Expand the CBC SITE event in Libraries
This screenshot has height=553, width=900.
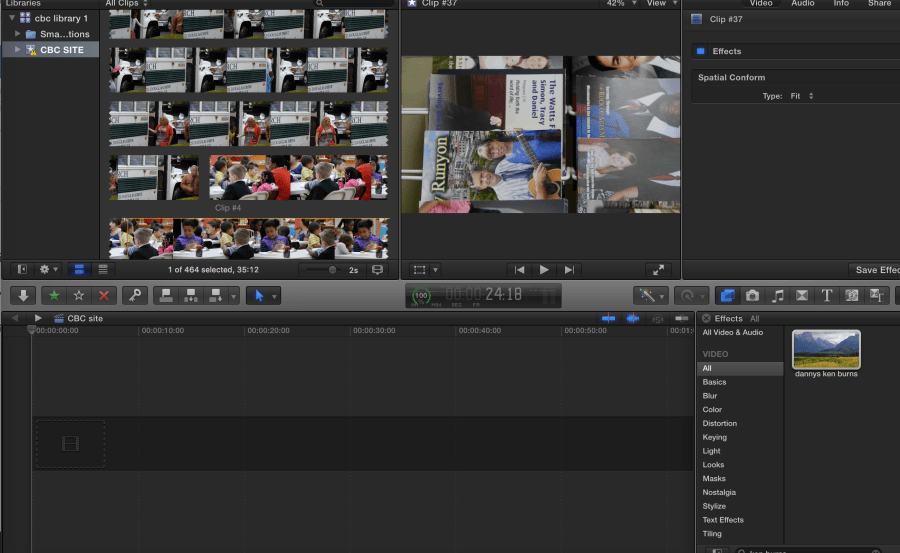click(17, 49)
